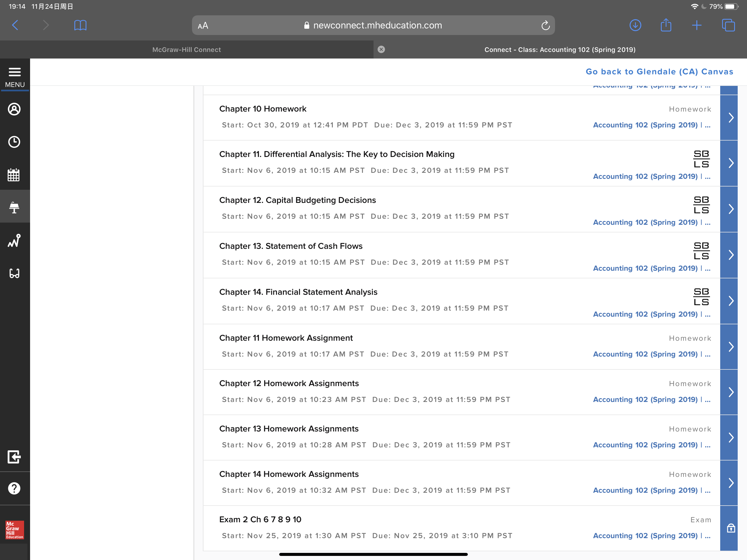The height and width of the screenshot is (560, 747).
Task: Tap the Safari share icon
Action: (666, 25)
